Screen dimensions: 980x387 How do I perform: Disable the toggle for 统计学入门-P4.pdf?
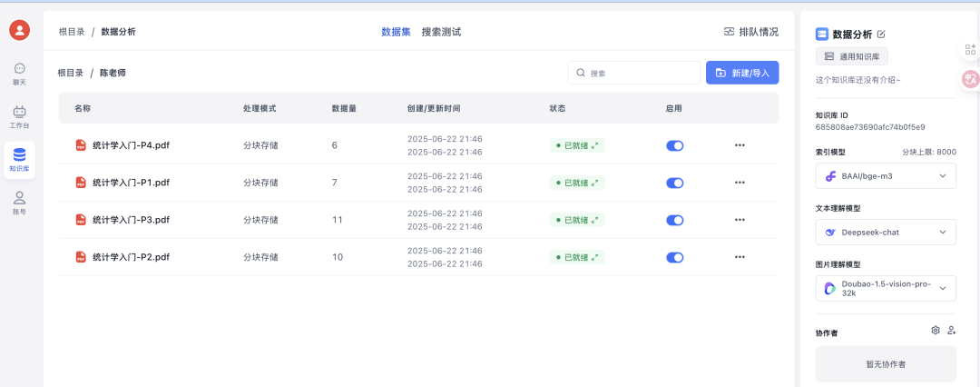(674, 145)
